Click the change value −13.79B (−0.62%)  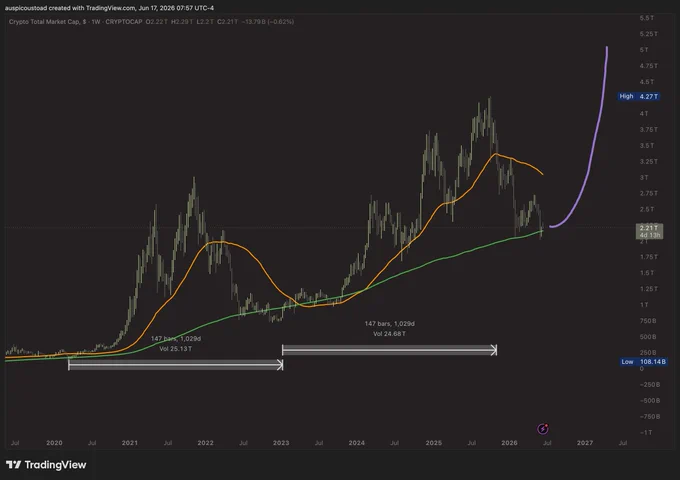[268, 21]
